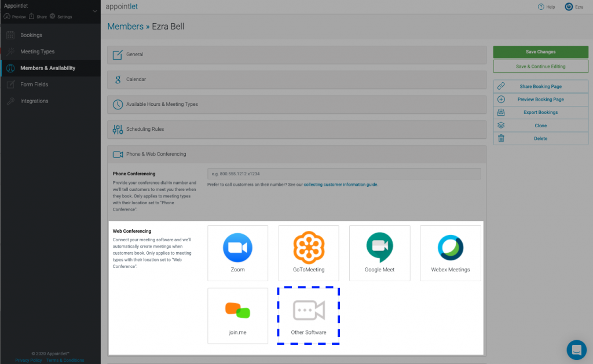Screen dimensions: 593x364
Task: Click Export Bookings
Action: click(540, 112)
